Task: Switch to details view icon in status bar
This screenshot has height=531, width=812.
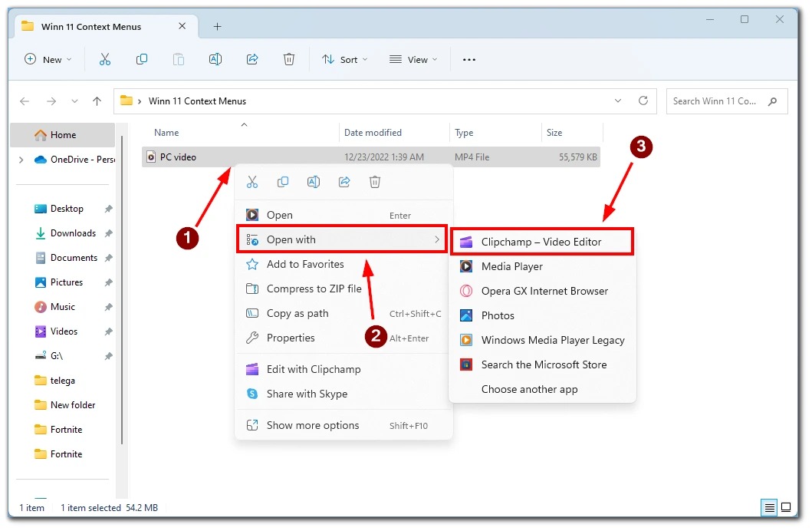Action: 770,508
